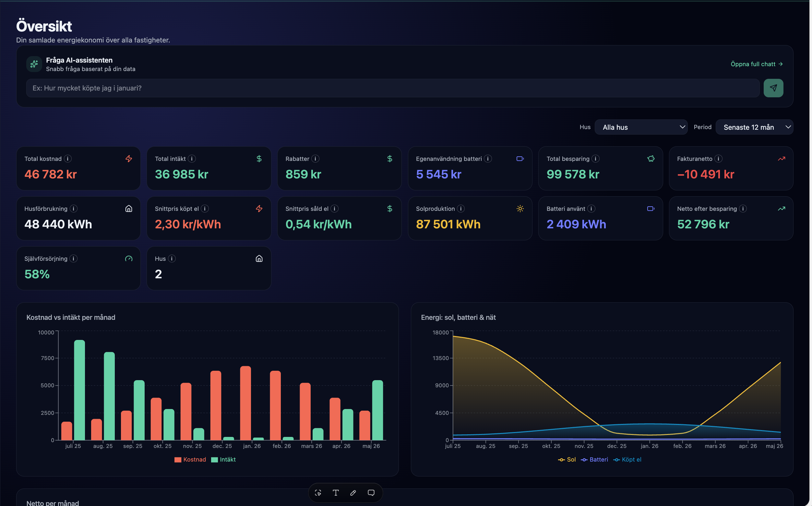This screenshot has width=812, height=506.
Task: Click the 58% självförsörjning value
Action: [37, 274]
